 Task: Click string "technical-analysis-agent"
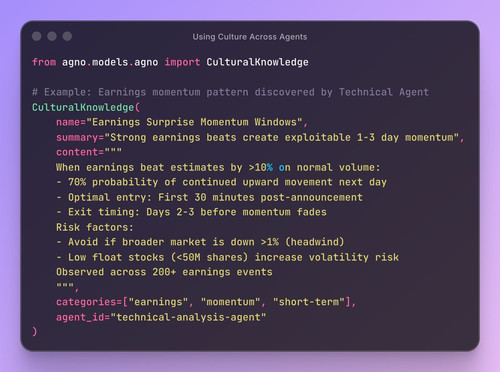pyautogui.click(x=188, y=317)
